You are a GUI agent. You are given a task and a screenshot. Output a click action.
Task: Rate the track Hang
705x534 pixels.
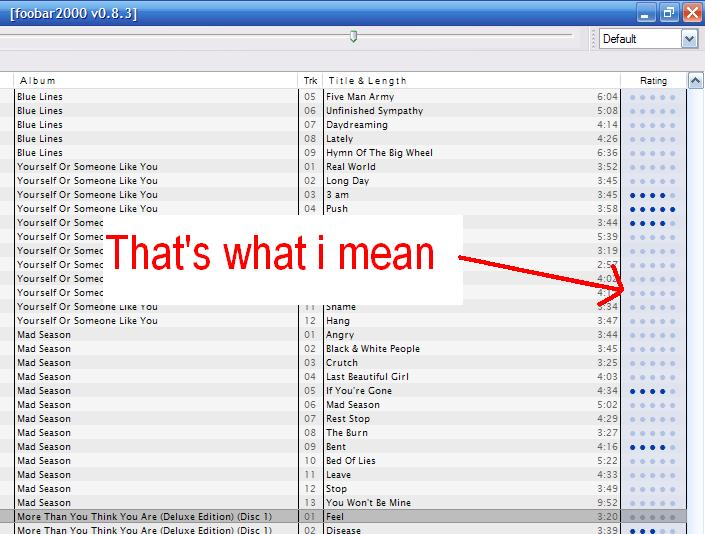653,321
